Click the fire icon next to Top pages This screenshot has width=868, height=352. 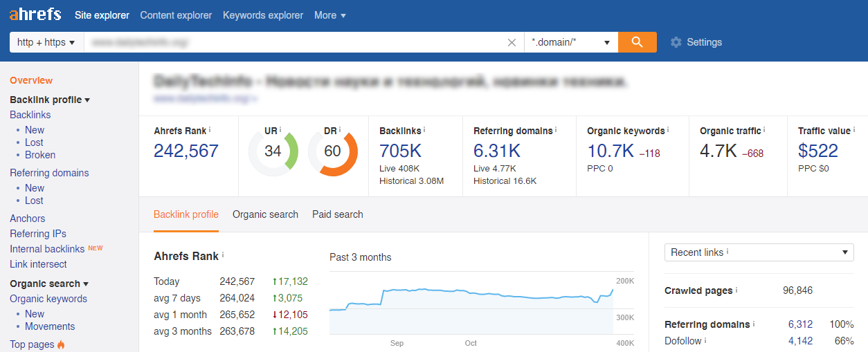pos(62,344)
